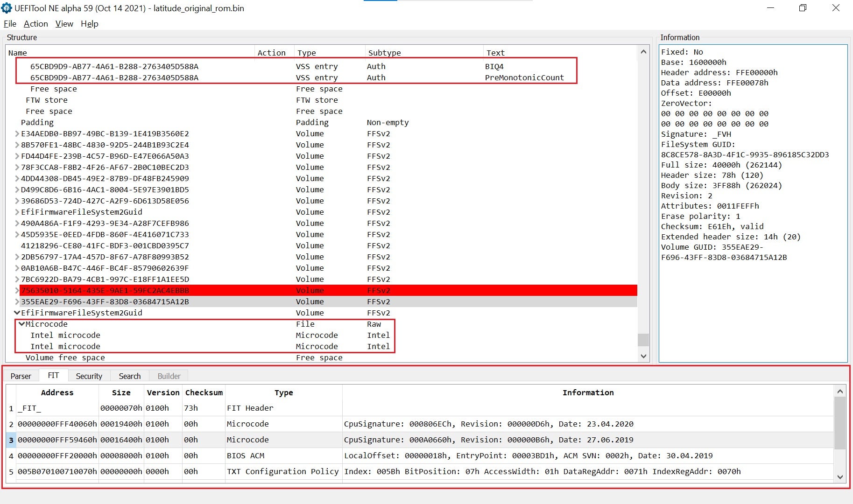Open the File menu
This screenshot has height=504, width=853.
pyautogui.click(x=10, y=24)
